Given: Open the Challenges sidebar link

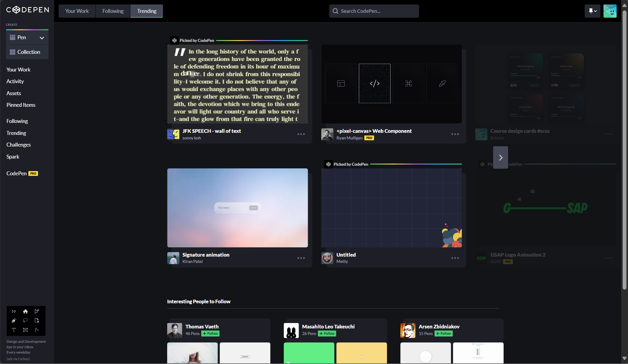Looking at the screenshot, I should click(19, 145).
